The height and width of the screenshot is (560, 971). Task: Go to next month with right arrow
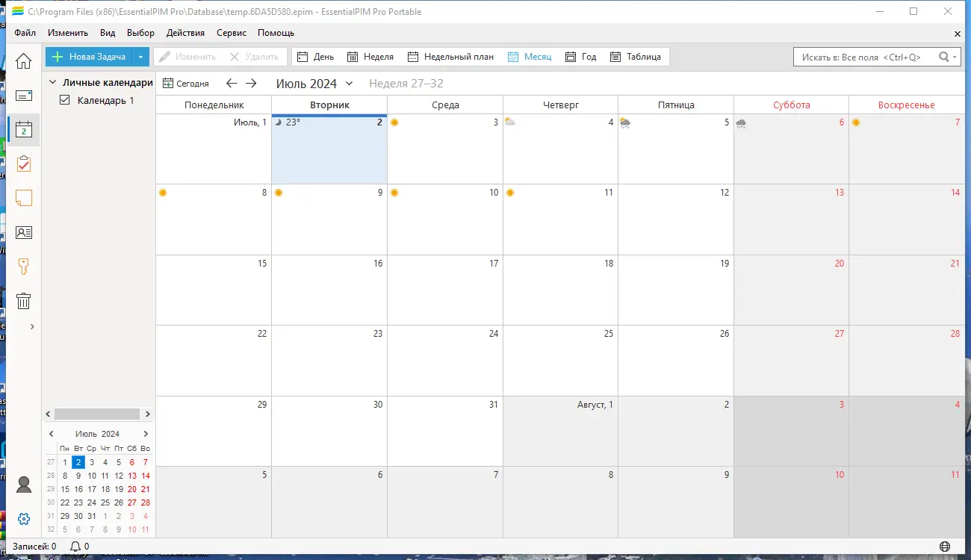click(x=251, y=84)
